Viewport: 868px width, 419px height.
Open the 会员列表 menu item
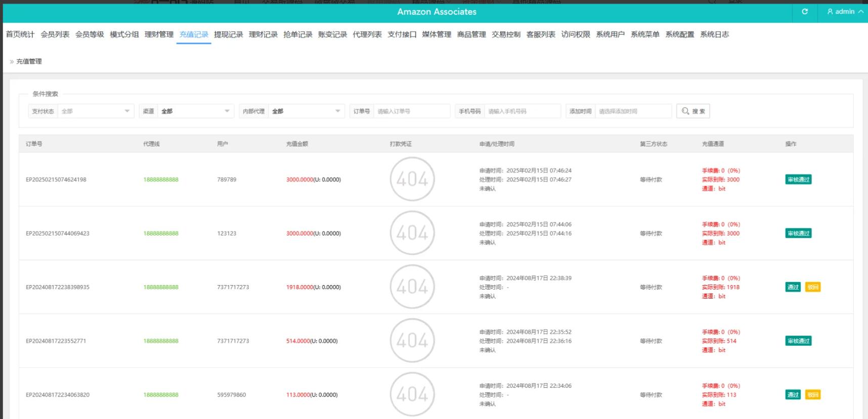click(55, 34)
